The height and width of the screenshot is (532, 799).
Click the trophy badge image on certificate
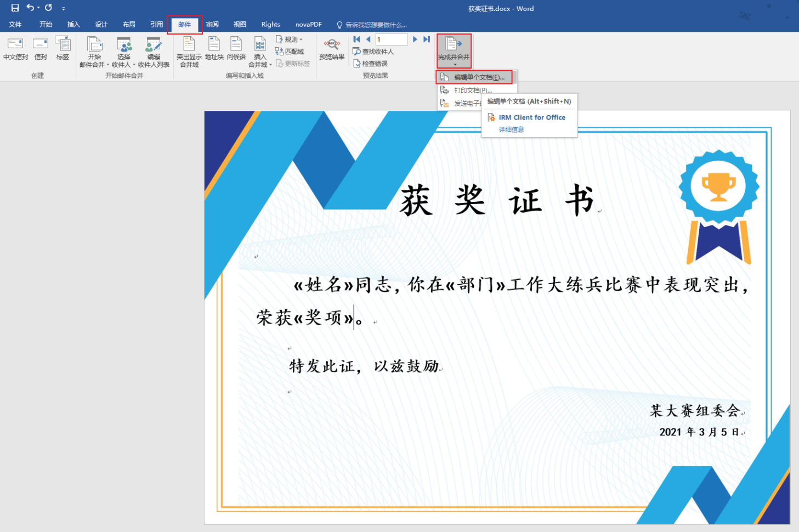coord(719,208)
